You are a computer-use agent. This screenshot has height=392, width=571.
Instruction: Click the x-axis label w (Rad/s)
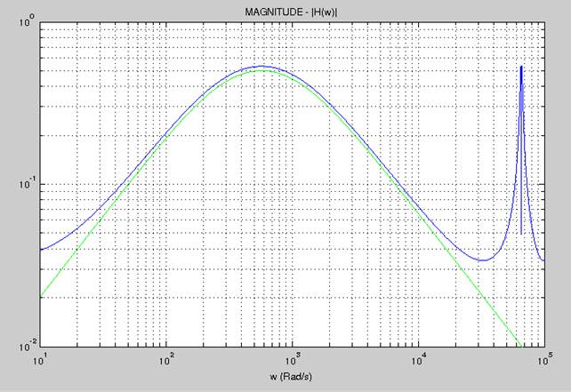pyautogui.click(x=291, y=376)
